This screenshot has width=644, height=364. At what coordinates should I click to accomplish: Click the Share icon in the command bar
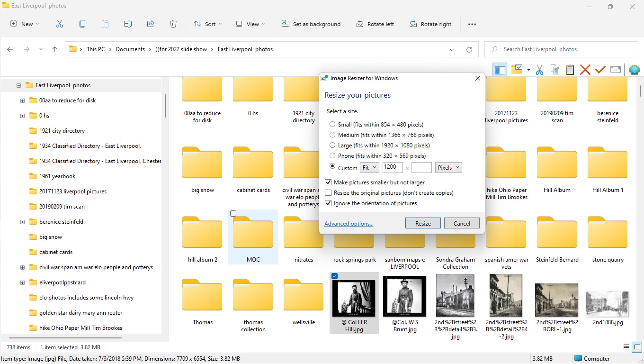point(151,24)
